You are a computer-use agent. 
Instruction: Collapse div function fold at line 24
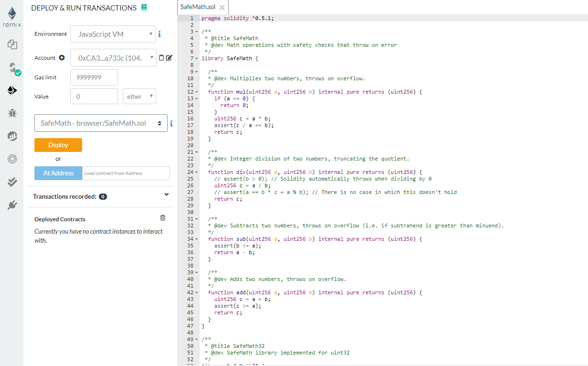point(197,172)
